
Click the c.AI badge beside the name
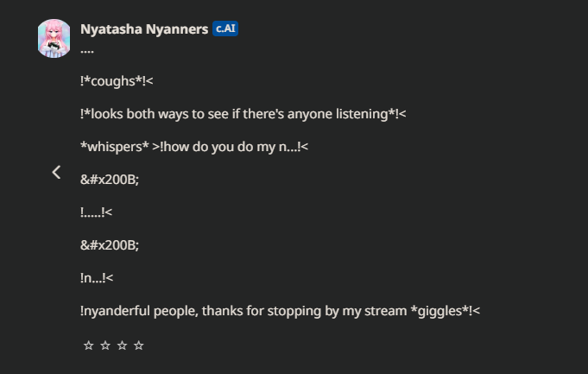[x=225, y=29]
